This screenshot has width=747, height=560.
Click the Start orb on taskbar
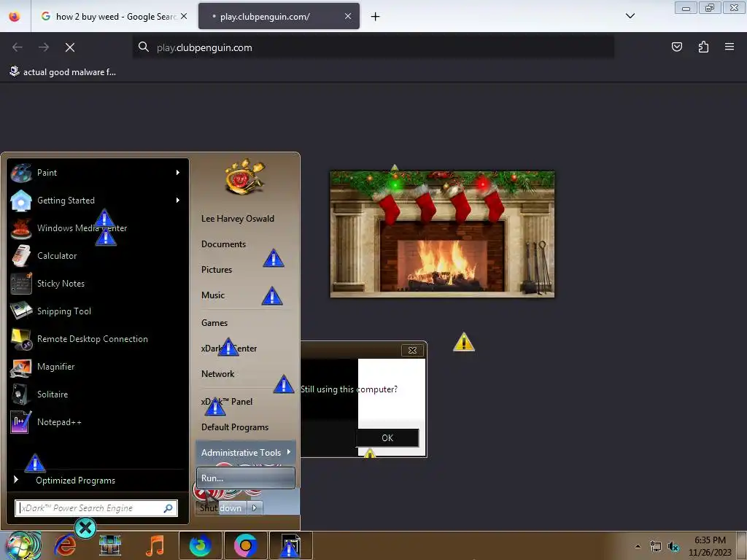tap(21, 545)
